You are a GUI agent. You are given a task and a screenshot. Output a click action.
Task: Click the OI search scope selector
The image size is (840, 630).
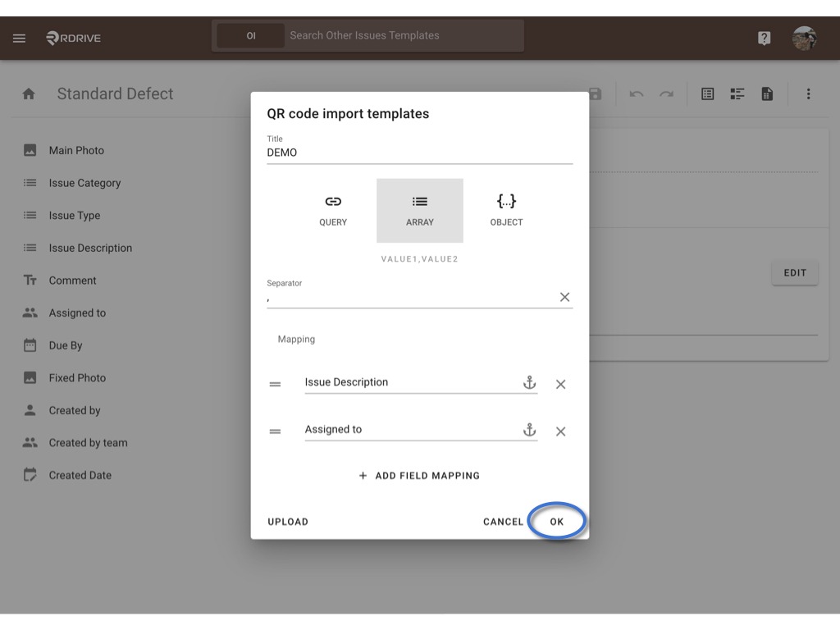(x=251, y=36)
